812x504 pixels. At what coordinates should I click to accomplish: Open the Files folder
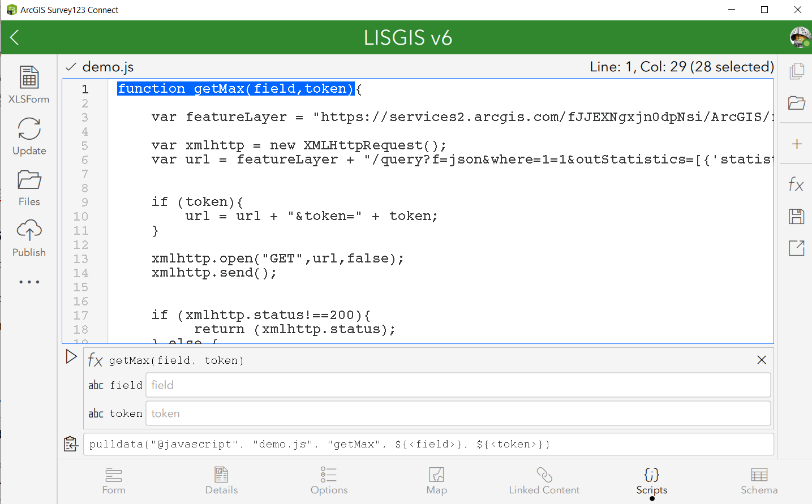(29, 187)
